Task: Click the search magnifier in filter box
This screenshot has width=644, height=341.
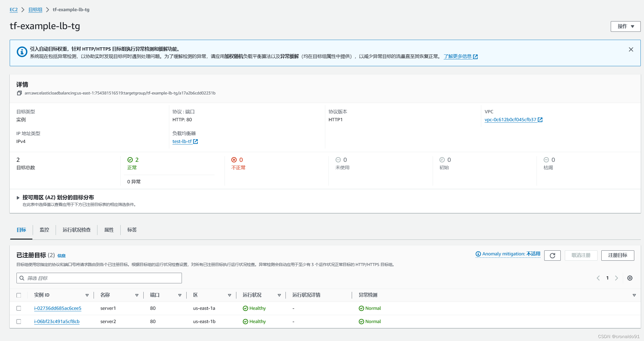Action: click(22, 278)
